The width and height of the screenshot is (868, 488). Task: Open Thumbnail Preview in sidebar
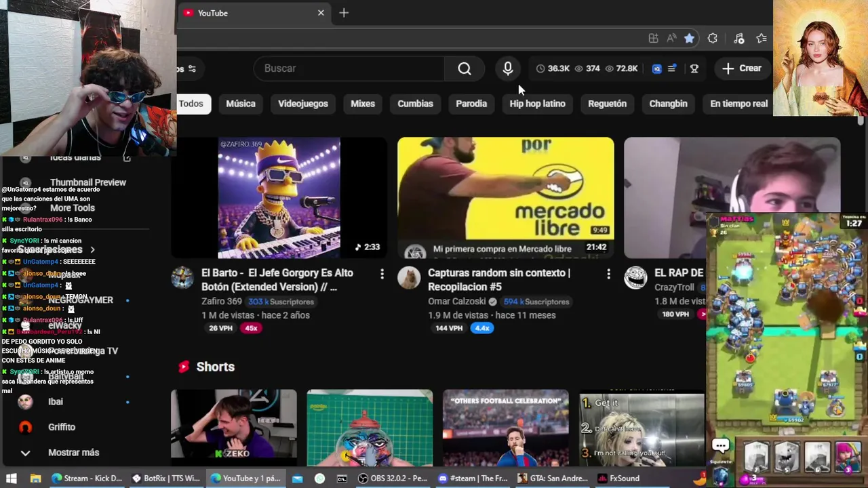click(x=88, y=182)
